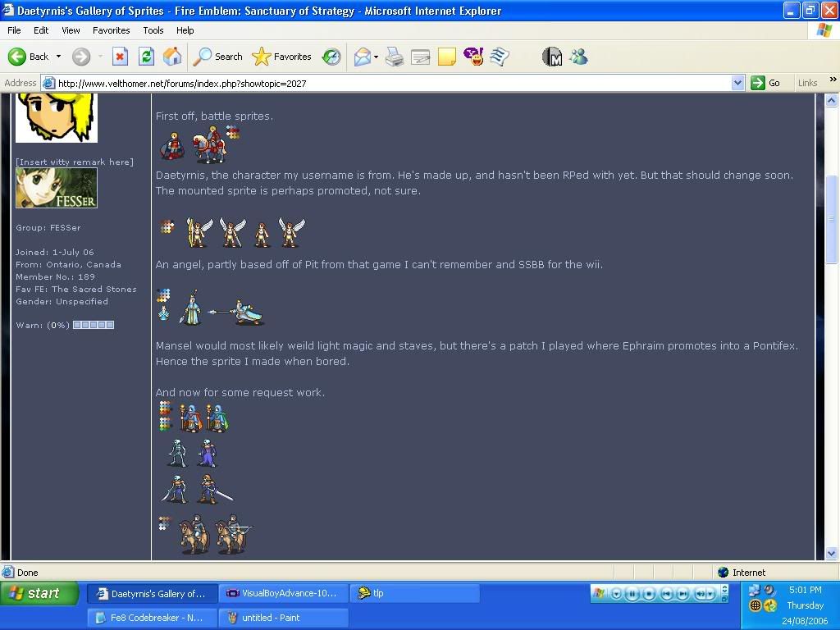Screen dimensions: 840x630
Task: Click the page scrollbar up arrow
Action: click(831, 100)
